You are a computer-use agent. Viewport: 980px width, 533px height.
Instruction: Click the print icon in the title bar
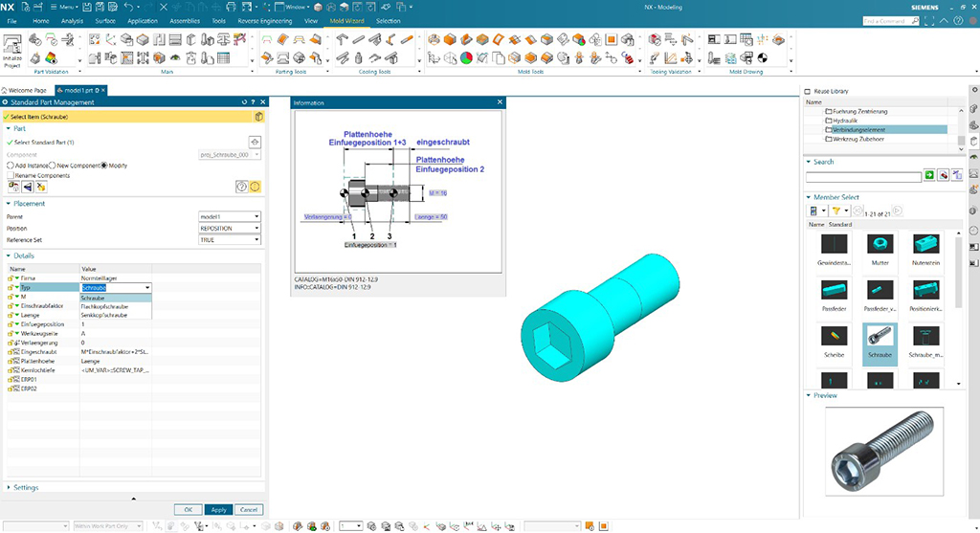(x=232, y=7)
